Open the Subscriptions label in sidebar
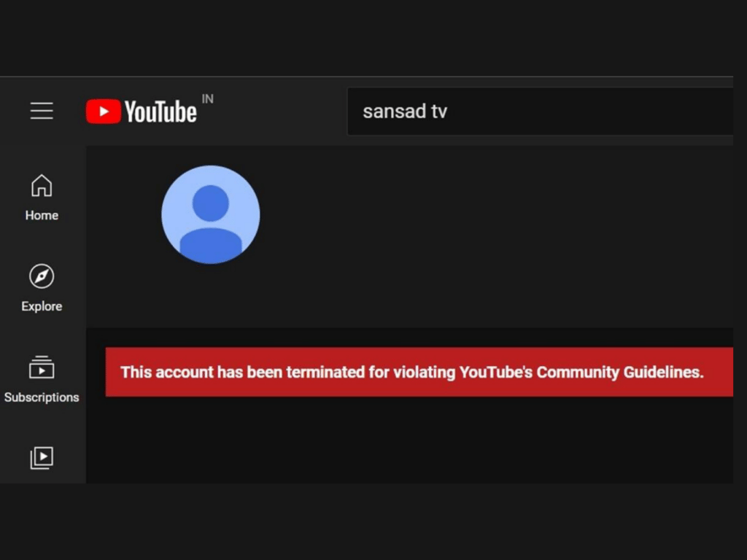This screenshot has height=560, width=747. (42, 397)
